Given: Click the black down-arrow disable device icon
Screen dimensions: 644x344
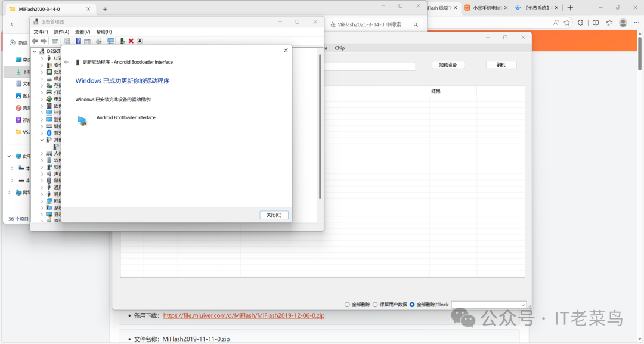Looking at the screenshot, I should point(140,41).
